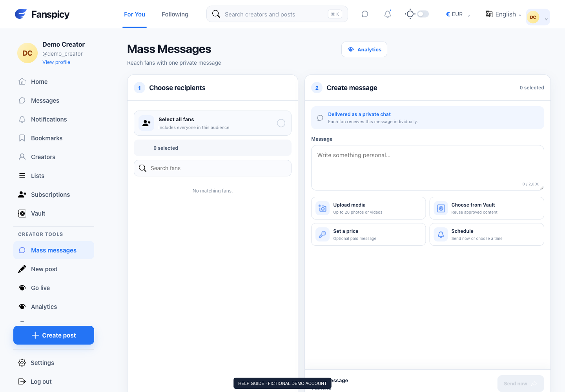565x392 pixels.
Task: Click the Settings gear icon
Action: (22, 363)
